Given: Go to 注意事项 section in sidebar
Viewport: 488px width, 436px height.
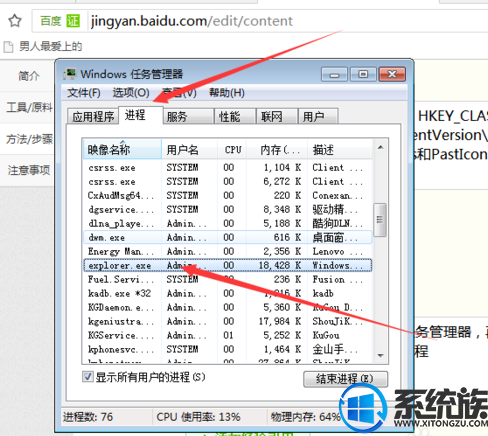Looking at the screenshot, I should pos(29,170).
